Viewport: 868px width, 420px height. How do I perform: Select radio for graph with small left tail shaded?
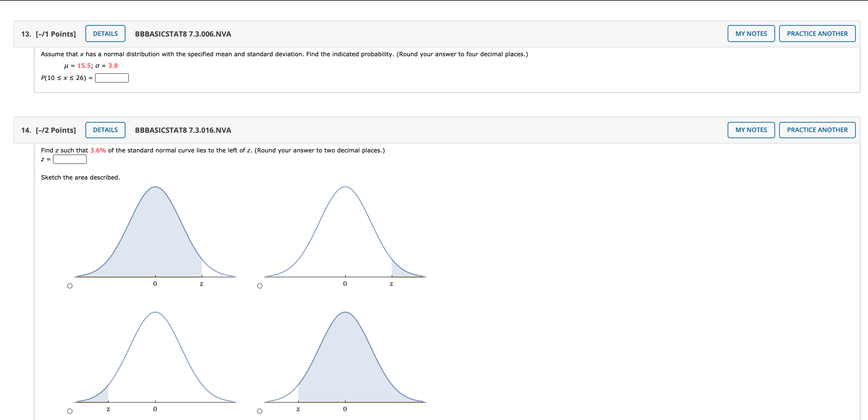tap(70, 411)
